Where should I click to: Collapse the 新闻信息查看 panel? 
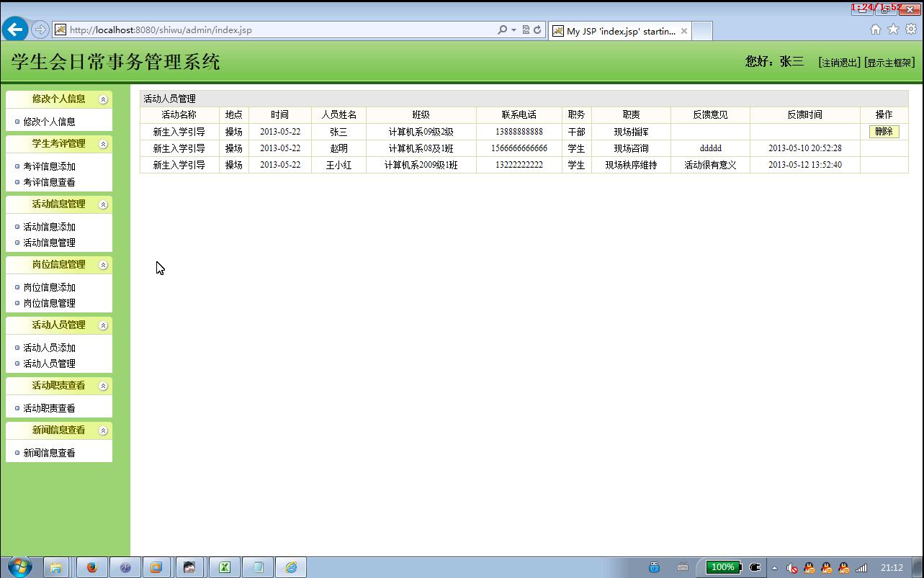click(x=103, y=430)
